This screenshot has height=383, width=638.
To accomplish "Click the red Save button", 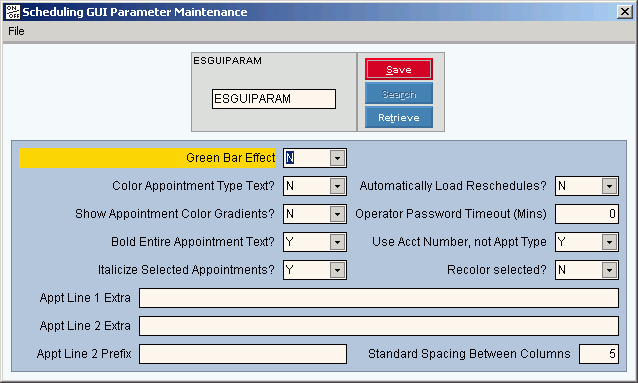I will 399,69.
